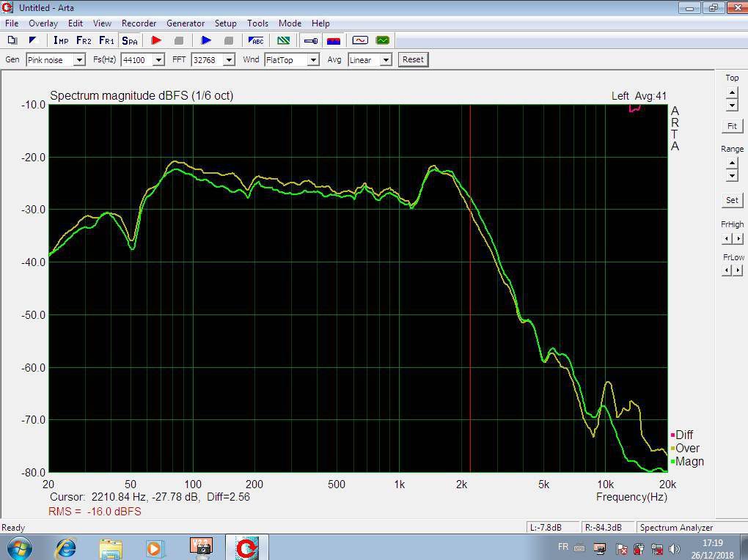Click the FR language indicator in the tray
Viewport: 748px width, 560px height.
pos(563,547)
